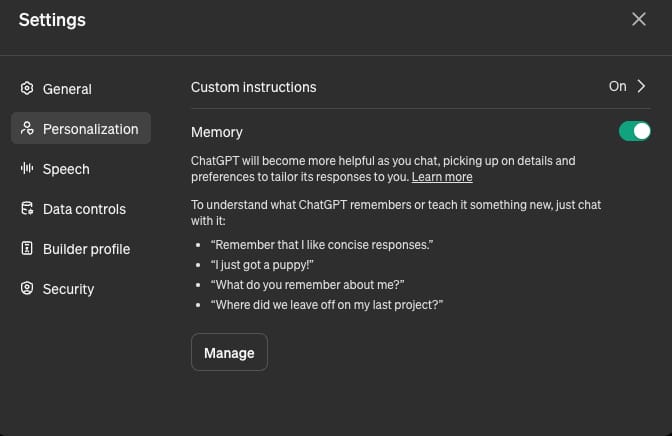Click the Builder profile badge icon
The height and width of the screenshot is (436, 672).
(x=27, y=249)
